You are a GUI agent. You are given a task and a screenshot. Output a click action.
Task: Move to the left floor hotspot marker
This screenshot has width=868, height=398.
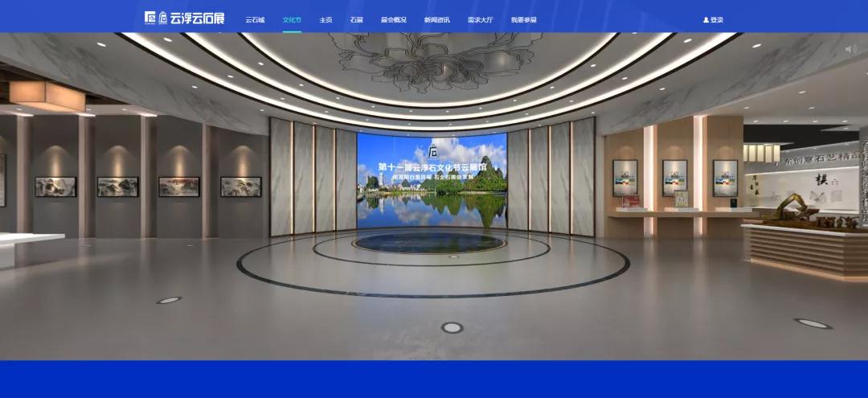pyautogui.click(x=168, y=300)
